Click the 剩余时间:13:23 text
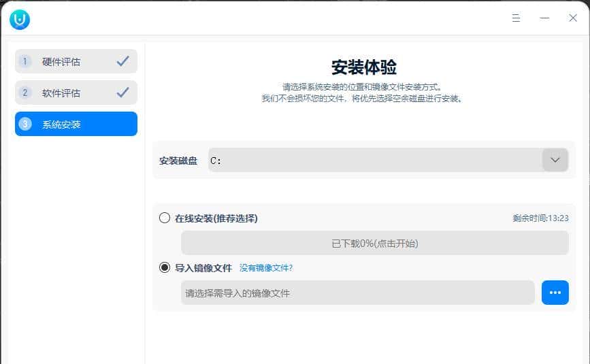Viewport: 590px width, 364px height. 540,218
